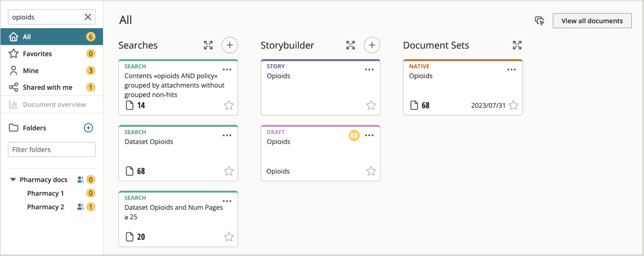Collapse the Pharmacy docs folder tree
Image resolution: width=644 pixels, height=256 pixels.
(x=13, y=180)
